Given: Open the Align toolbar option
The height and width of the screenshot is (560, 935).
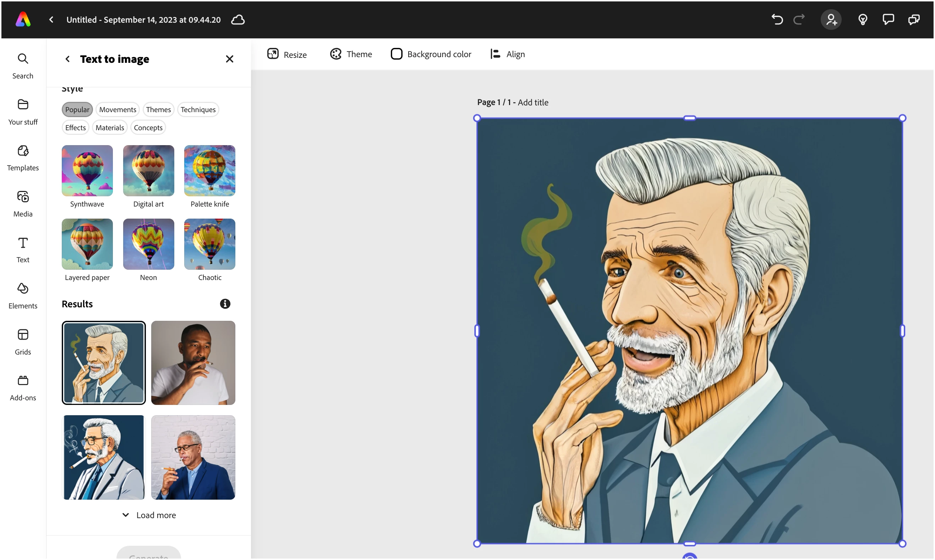Looking at the screenshot, I should (x=507, y=54).
